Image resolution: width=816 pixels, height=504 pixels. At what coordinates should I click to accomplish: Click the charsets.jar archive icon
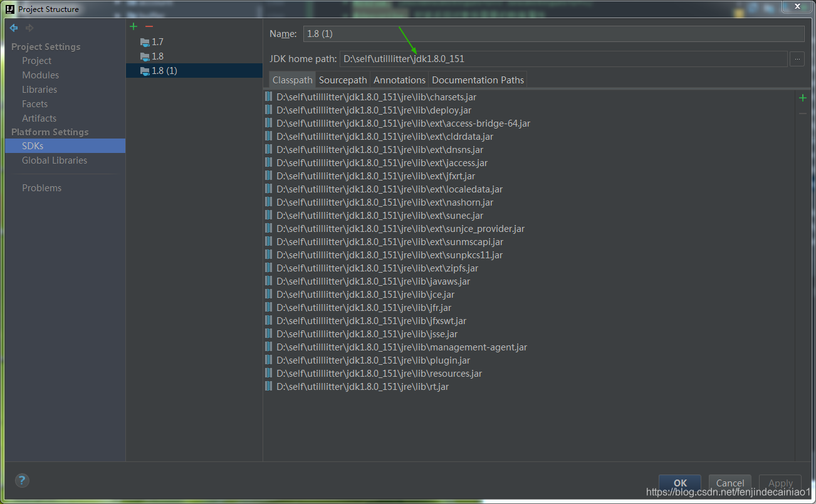[x=269, y=97]
